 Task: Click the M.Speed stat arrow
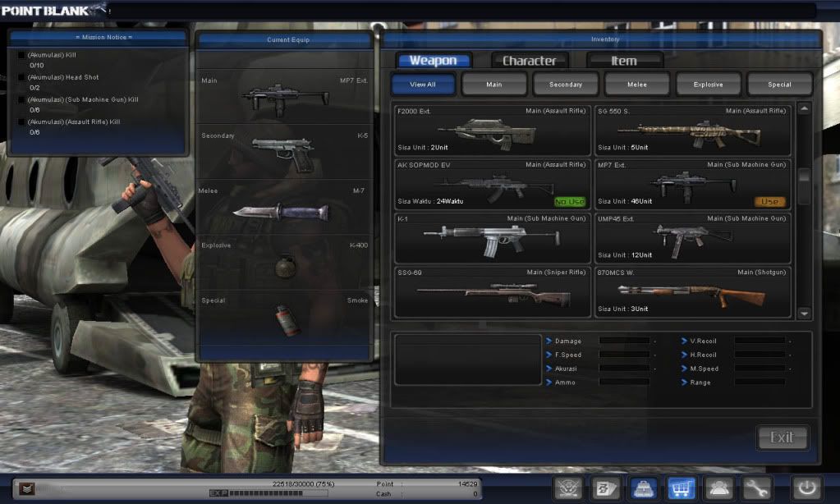point(684,369)
